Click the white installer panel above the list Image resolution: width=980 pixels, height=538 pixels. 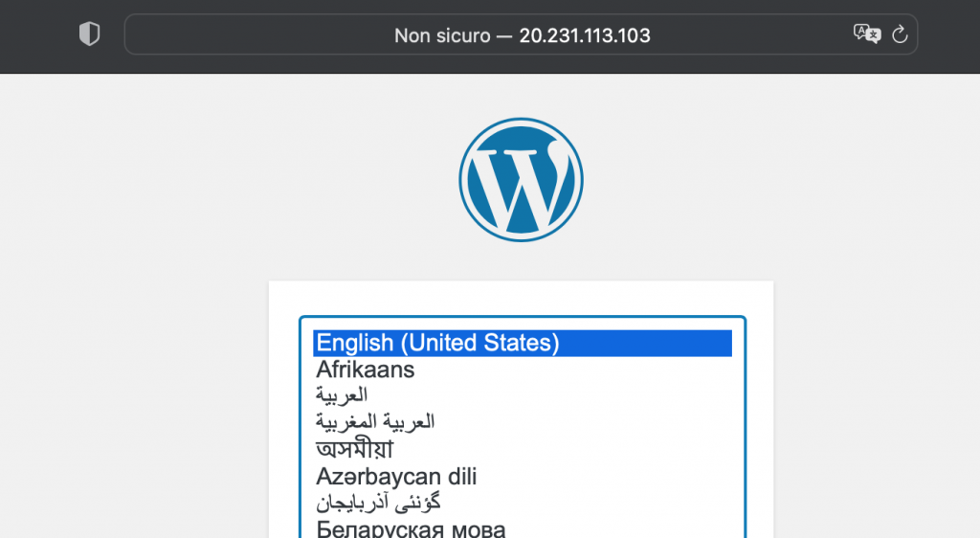coord(522,298)
